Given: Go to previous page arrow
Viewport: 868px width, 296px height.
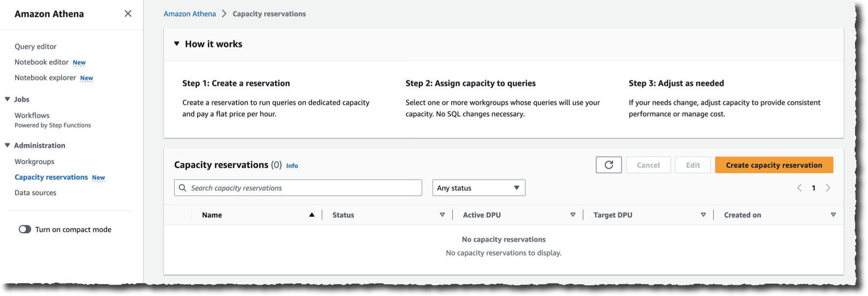Looking at the screenshot, I should pos(799,188).
